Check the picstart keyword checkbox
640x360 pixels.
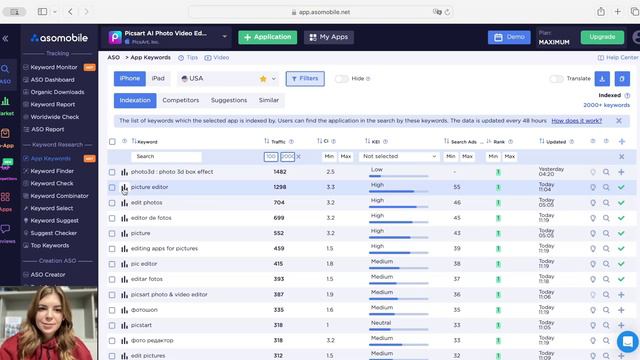pyautogui.click(x=112, y=325)
